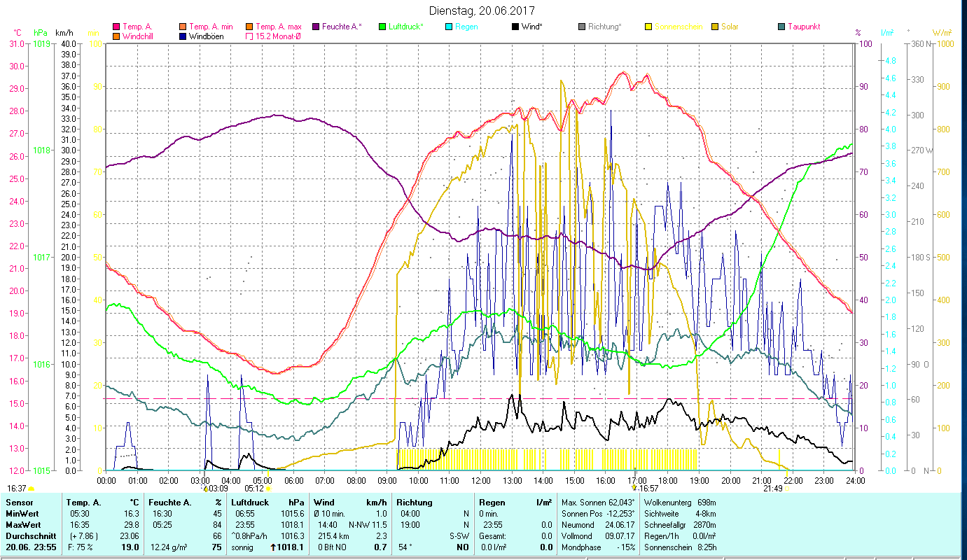Click the humidity value '12.24 g/m²'
The image size is (967, 560).
pyautogui.click(x=169, y=547)
